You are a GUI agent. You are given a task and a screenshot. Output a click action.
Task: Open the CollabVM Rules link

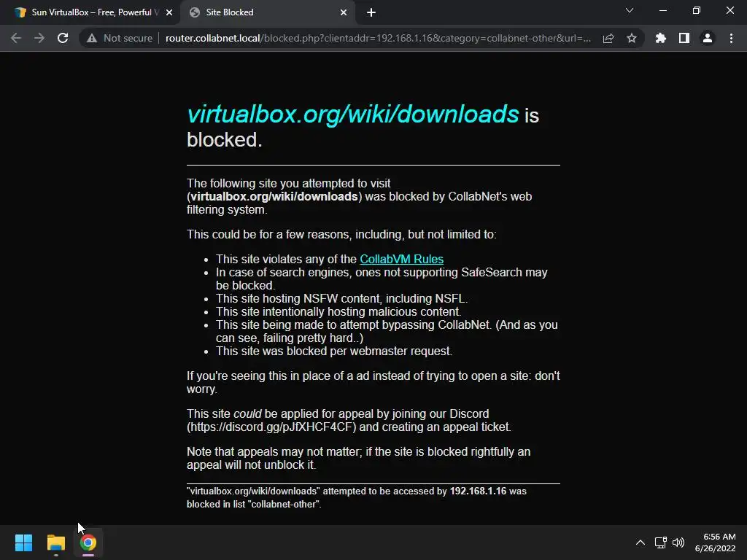click(402, 259)
